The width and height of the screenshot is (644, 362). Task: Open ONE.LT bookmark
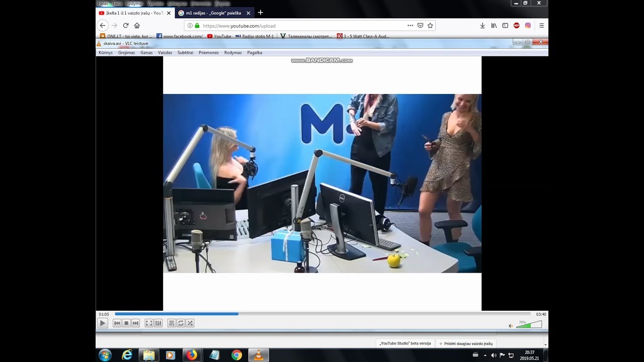pyautogui.click(x=126, y=36)
